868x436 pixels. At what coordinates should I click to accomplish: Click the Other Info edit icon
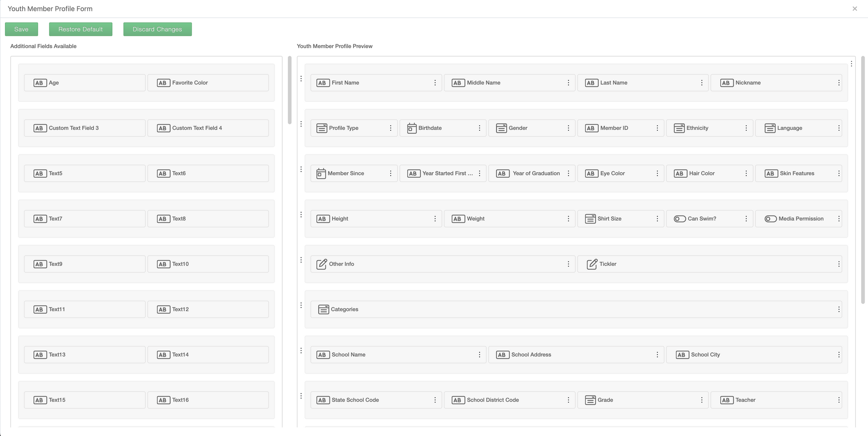pyautogui.click(x=321, y=264)
